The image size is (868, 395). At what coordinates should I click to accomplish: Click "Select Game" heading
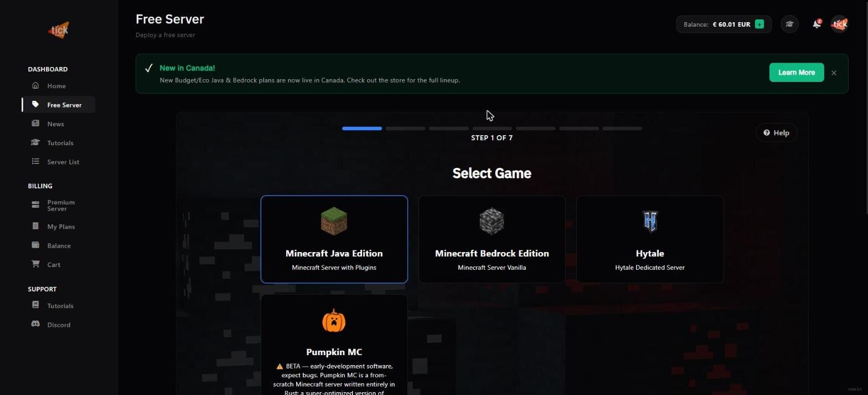[492, 173]
